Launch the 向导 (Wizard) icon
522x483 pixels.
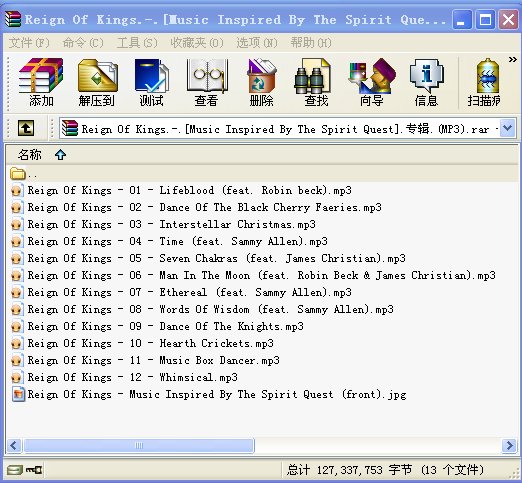coord(371,83)
